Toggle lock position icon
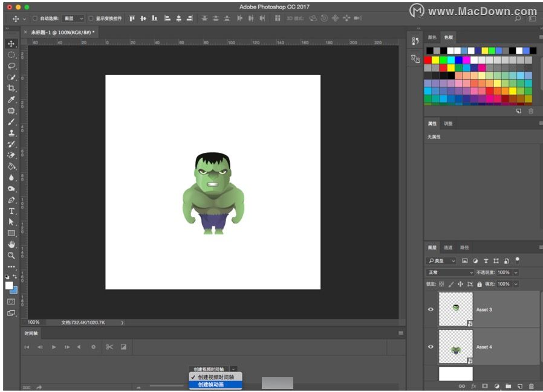The height and width of the screenshot is (392, 543). [x=460, y=284]
